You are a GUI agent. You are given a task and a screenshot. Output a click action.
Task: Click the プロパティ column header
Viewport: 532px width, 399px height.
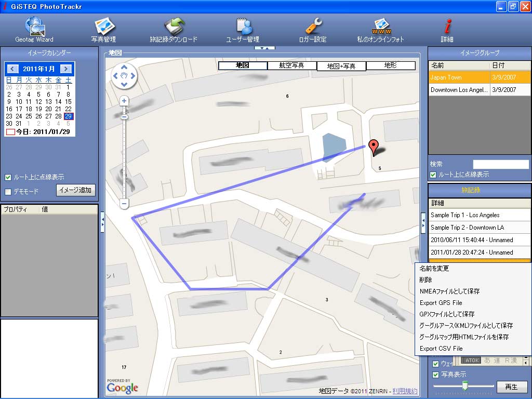[20, 209]
